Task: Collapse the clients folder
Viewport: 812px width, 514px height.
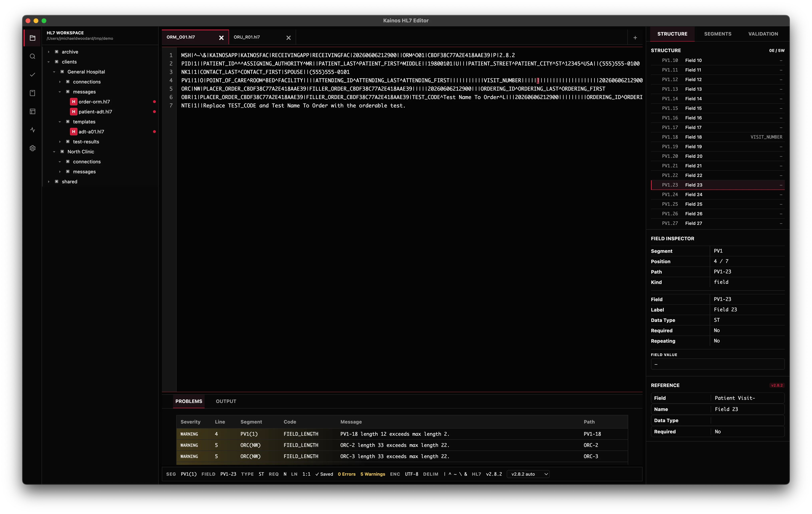Action: click(49, 62)
